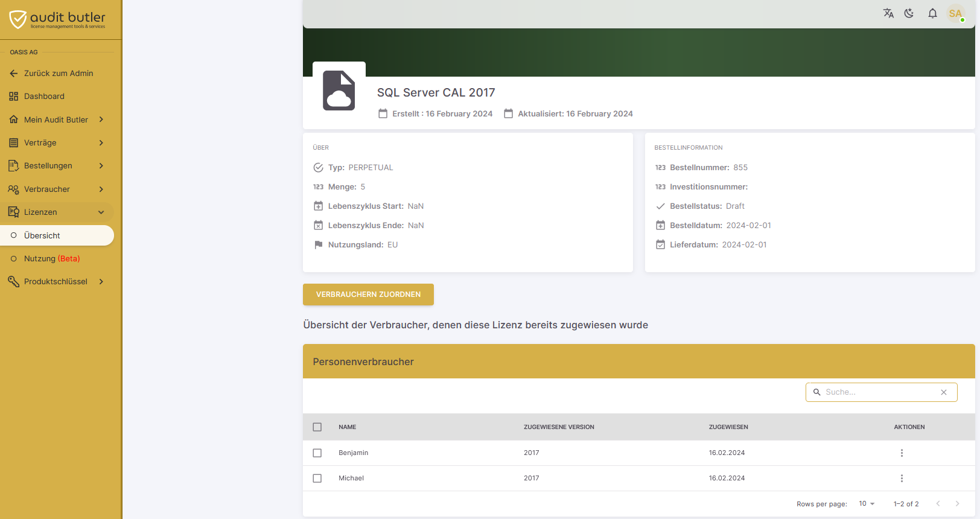
Task: Click the Personenverbraucher panel header
Action: (x=639, y=361)
